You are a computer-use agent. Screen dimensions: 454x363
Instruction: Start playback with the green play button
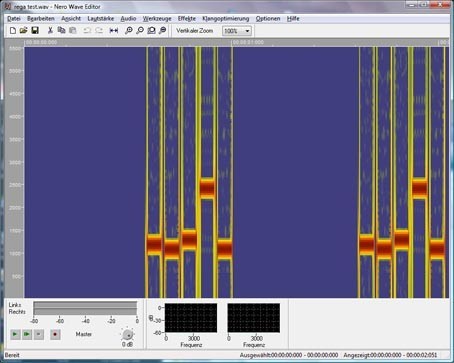pyautogui.click(x=15, y=334)
